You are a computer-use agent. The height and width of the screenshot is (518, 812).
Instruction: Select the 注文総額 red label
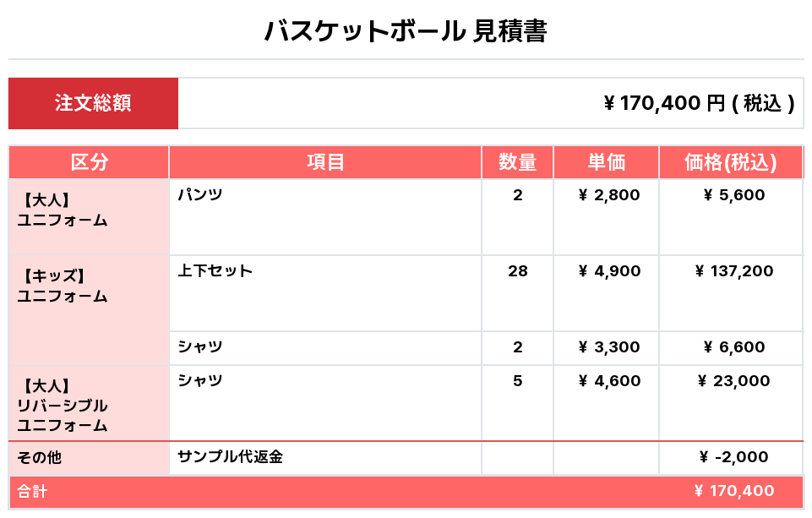(x=93, y=103)
